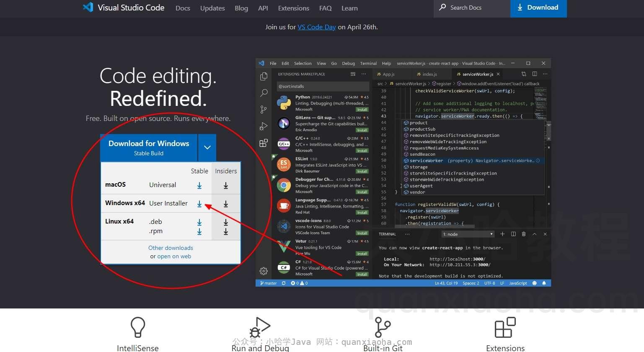The image size is (644, 352).
Task: Open Search in the screenshot's activity bar
Action: pos(264,92)
